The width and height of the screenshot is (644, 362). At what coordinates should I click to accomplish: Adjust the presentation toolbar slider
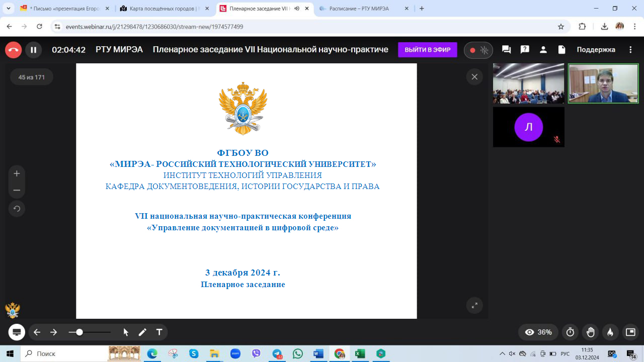pos(90,332)
